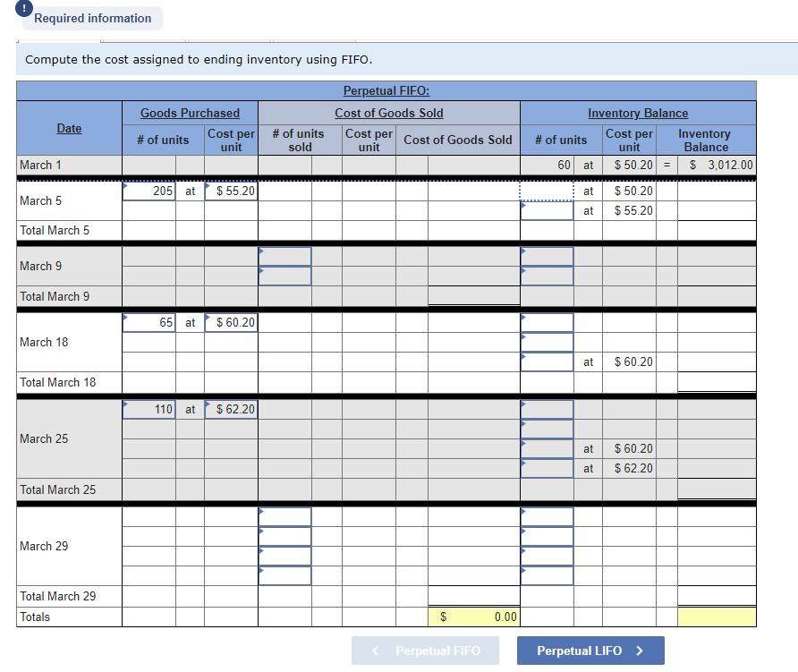This screenshot has width=798, height=672.
Task: Click the right chevron on Perpetual LIFO button
Action: (x=641, y=651)
